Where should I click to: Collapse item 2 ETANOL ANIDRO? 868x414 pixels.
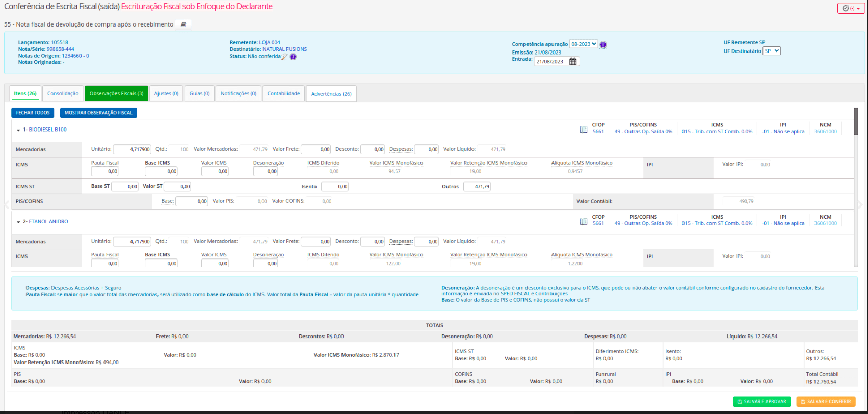point(18,222)
